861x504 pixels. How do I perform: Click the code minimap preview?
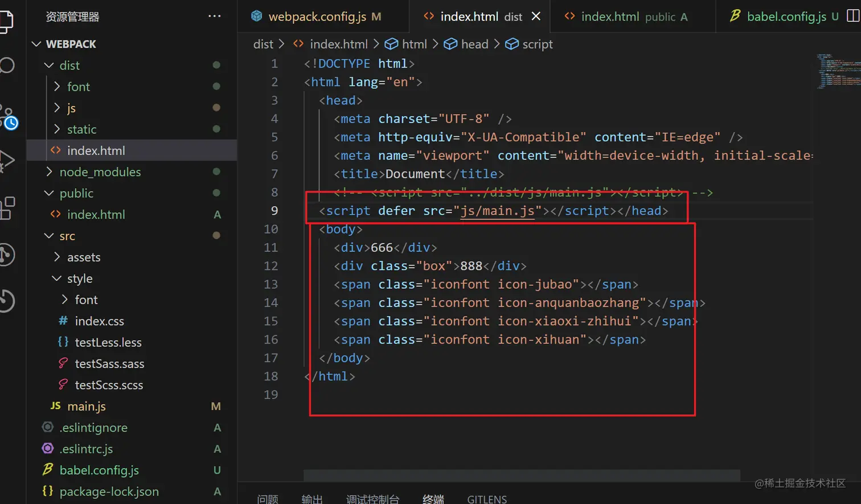pyautogui.click(x=838, y=71)
